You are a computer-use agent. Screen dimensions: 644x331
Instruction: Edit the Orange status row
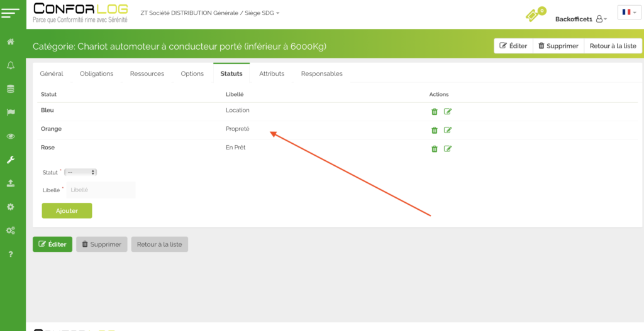[x=448, y=131]
